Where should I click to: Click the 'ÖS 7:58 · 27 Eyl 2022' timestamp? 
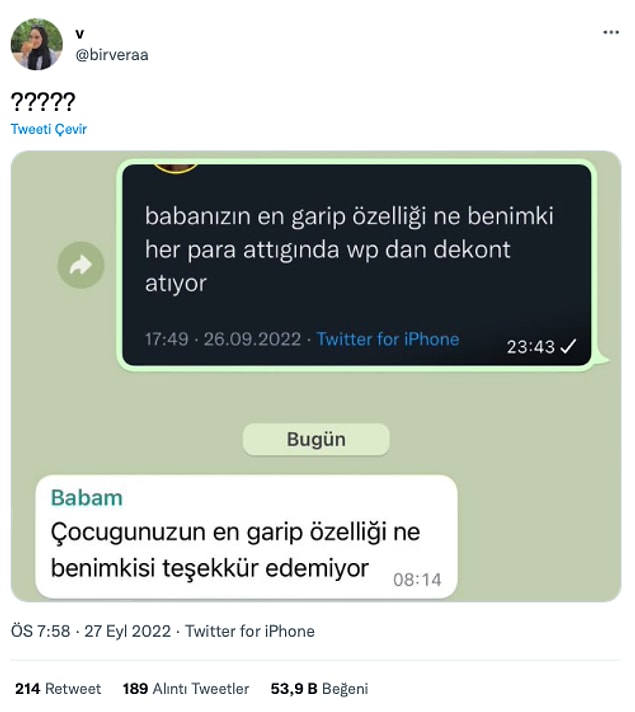91,631
